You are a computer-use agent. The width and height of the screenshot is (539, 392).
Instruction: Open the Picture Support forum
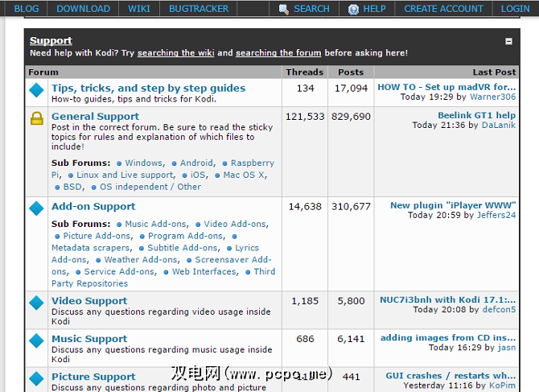(93, 377)
